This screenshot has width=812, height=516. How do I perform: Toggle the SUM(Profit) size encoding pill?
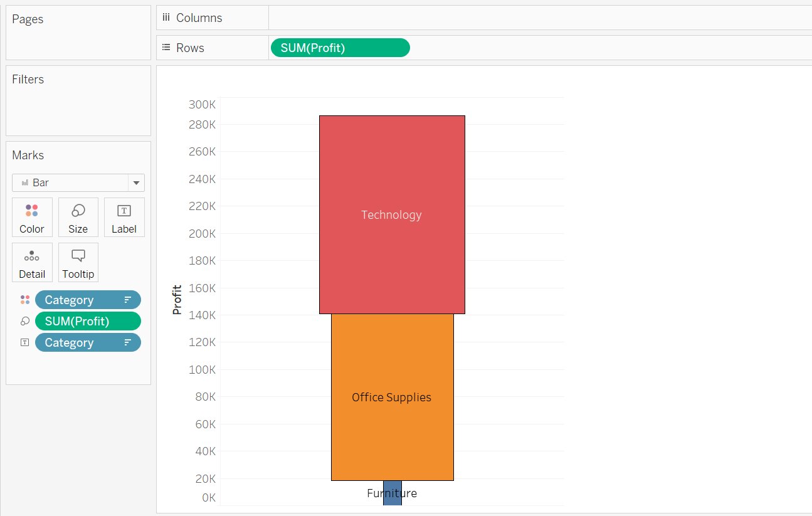[88, 321]
